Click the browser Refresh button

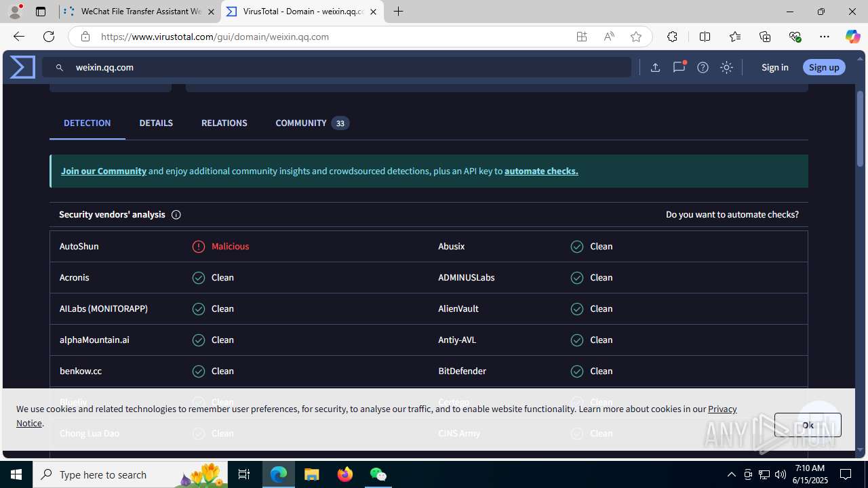(x=49, y=37)
